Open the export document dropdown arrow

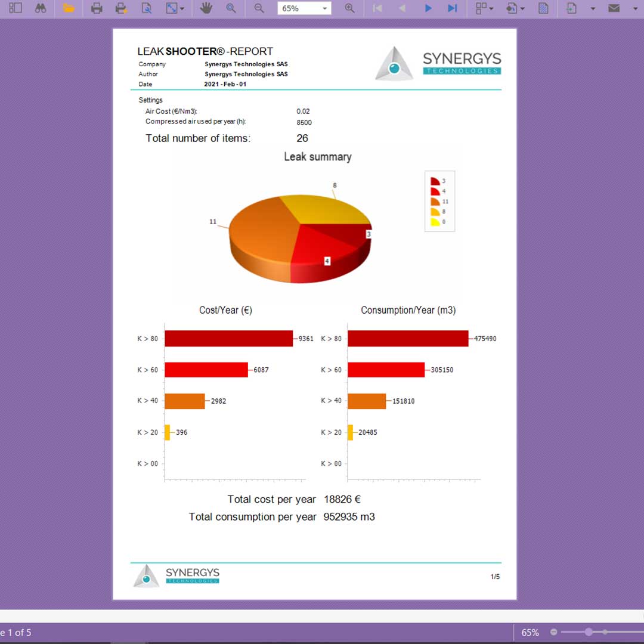[593, 9]
